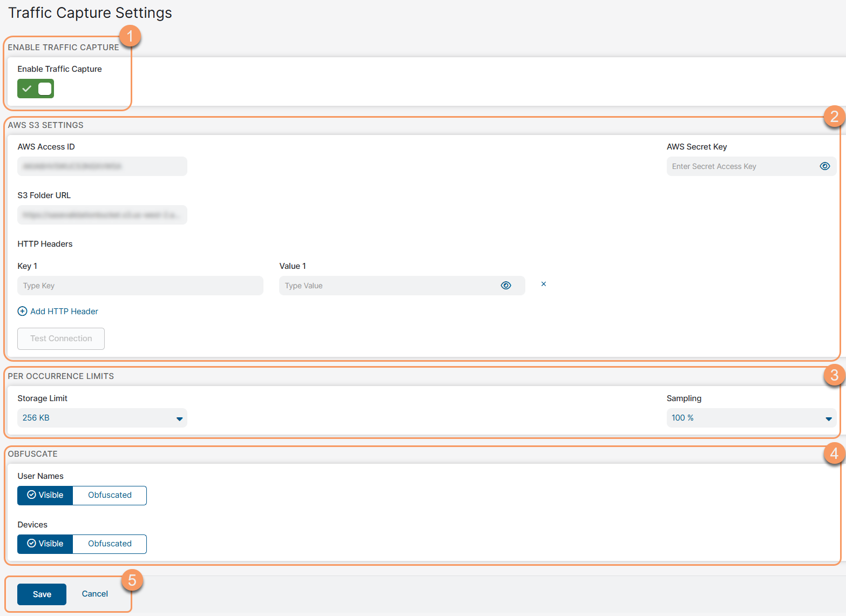Focus the Key 1 input field

(x=140, y=286)
